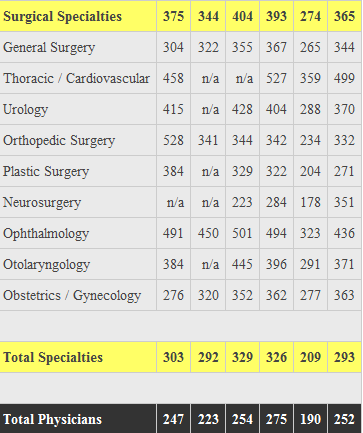Image resolution: width=363 pixels, height=433 pixels.
Task: Select the Urology row label
Action: click(x=25, y=110)
